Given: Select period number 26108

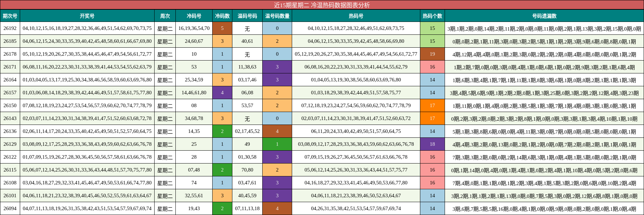Looking at the screenshot, I should (10, 183).
